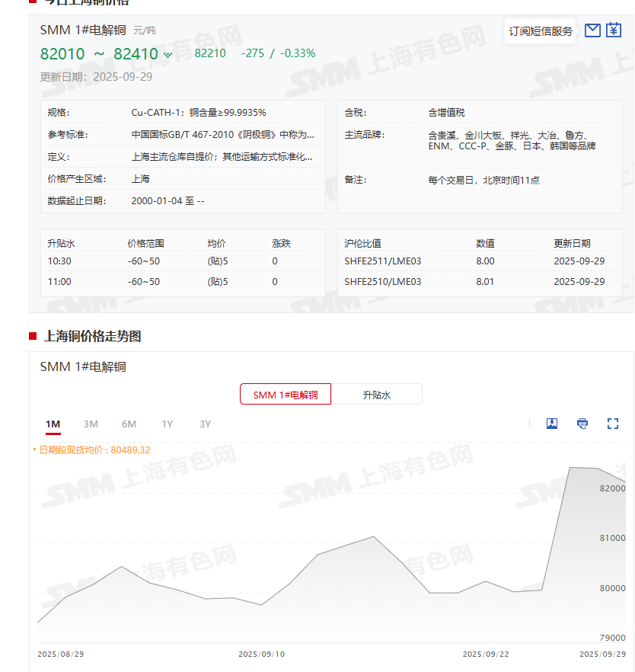
Task: Click the green down arrow beside 82410
Action: pyautogui.click(x=168, y=55)
